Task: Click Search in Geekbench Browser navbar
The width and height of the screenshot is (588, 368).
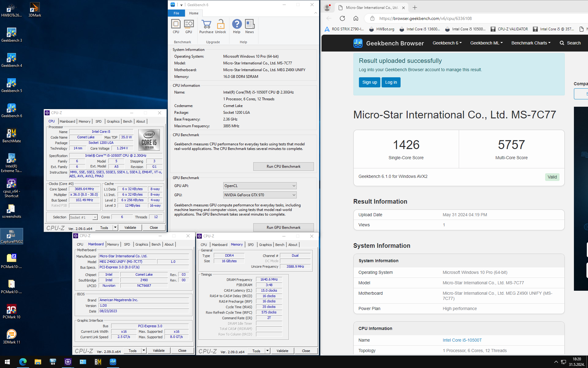Action: [570, 43]
